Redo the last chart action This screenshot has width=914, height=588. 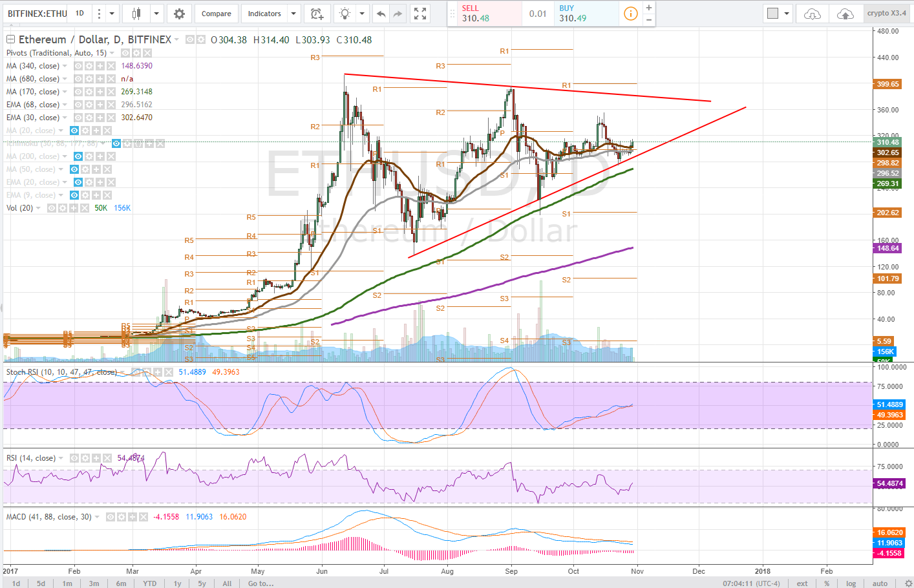coord(398,14)
